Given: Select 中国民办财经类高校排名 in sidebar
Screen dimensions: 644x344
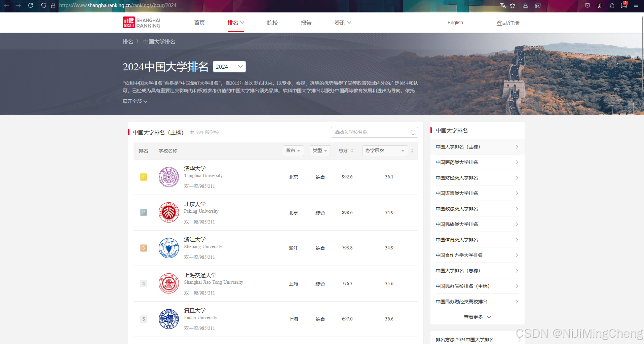Looking at the screenshot, I should pos(477,302).
